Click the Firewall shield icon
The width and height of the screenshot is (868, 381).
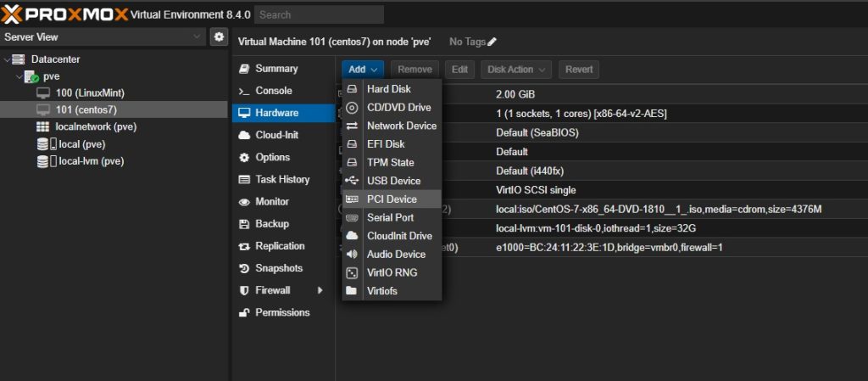point(244,290)
